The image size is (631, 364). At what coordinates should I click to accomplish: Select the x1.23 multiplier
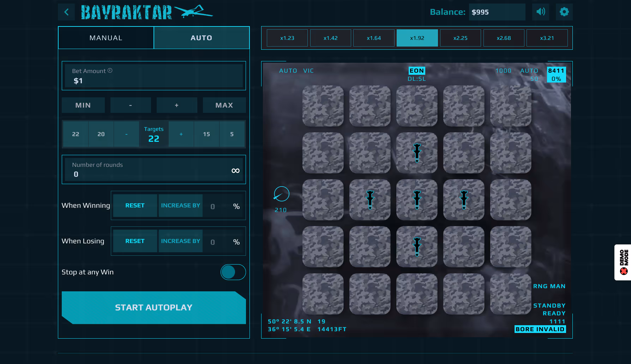(287, 38)
